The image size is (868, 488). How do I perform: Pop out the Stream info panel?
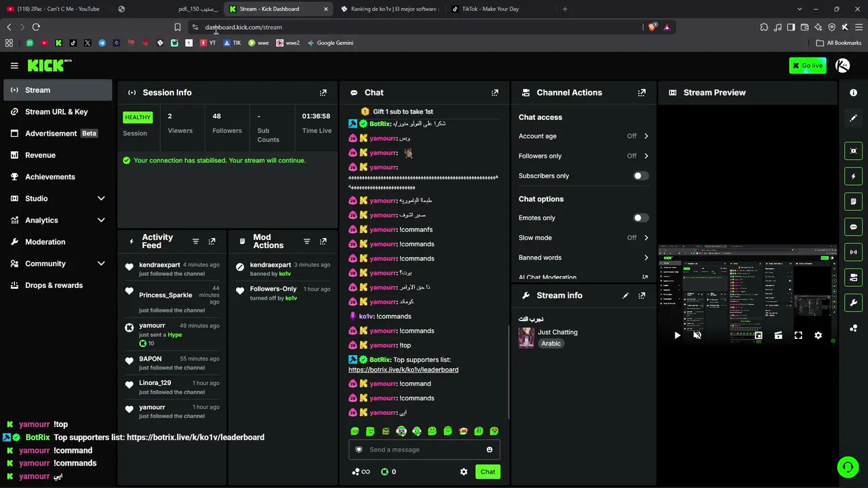tap(642, 296)
